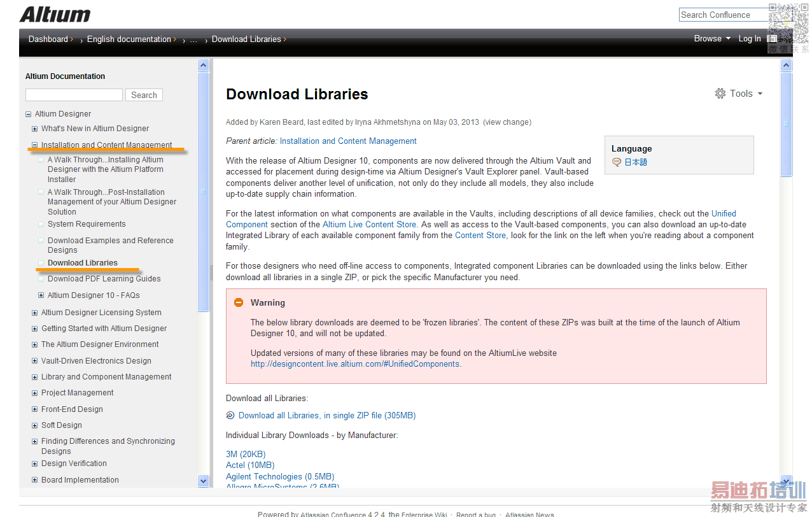Viewport: 812px width, 517px height.
Task: Switch language to Japanese
Action: (636, 162)
